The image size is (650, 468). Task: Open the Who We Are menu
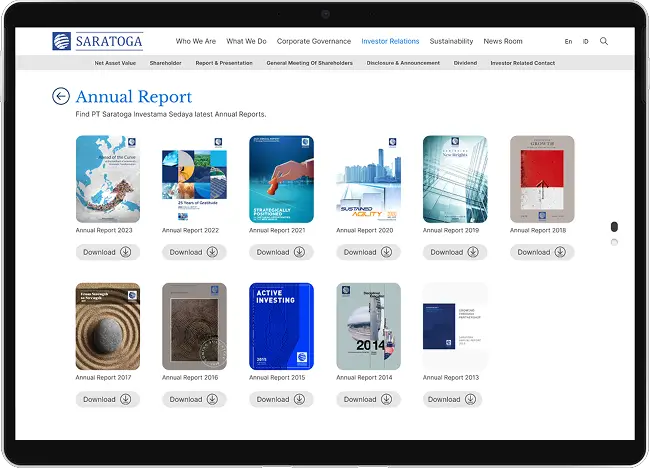pos(196,42)
